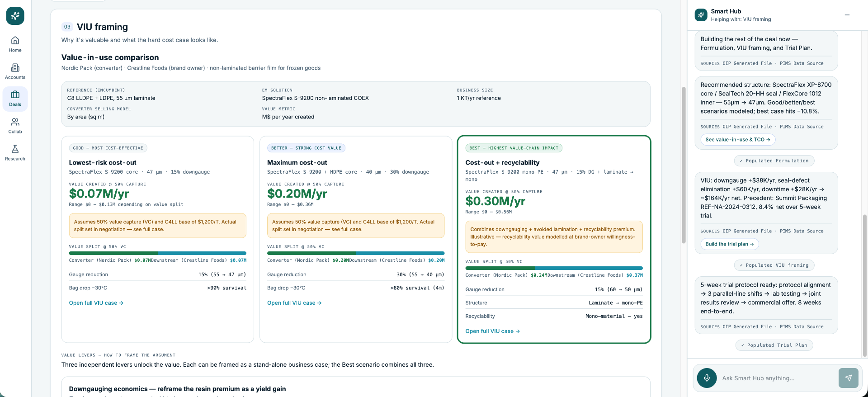868x397 pixels.
Task: Click the 50% value capture note in Lowest-risk card
Action: pyautogui.click(x=158, y=226)
